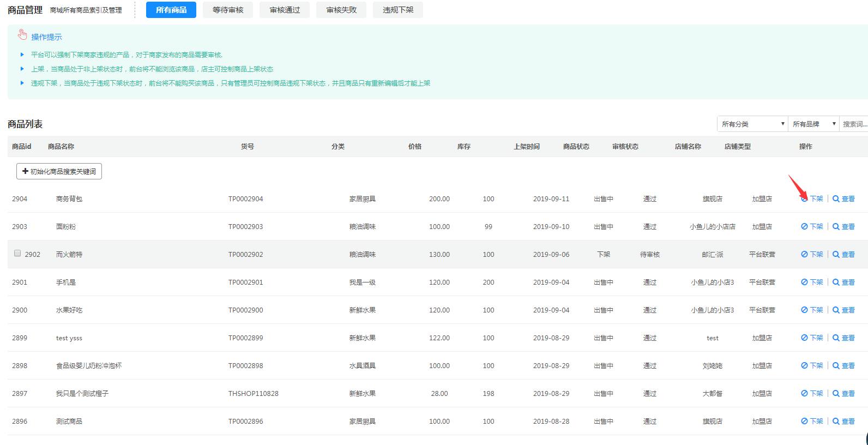The height and width of the screenshot is (445, 868).
Task: Open the 所有分类 category dropdown
Action: point(752,124)
